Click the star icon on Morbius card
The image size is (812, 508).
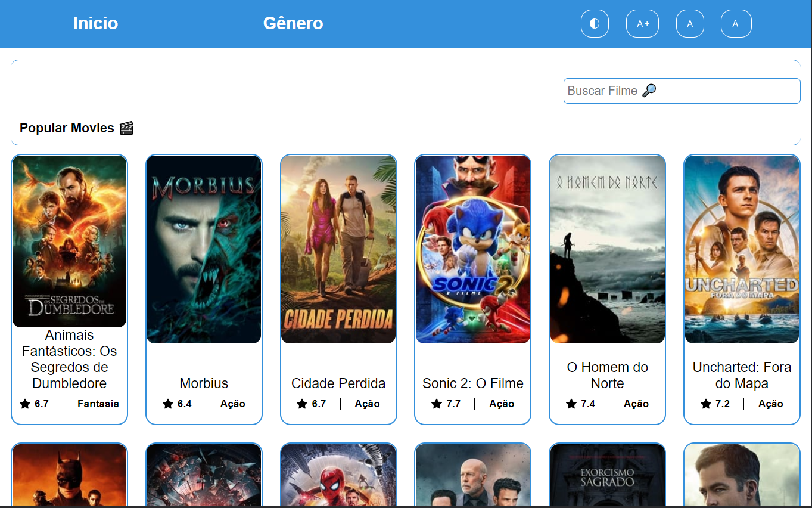(x=168, y=404)
